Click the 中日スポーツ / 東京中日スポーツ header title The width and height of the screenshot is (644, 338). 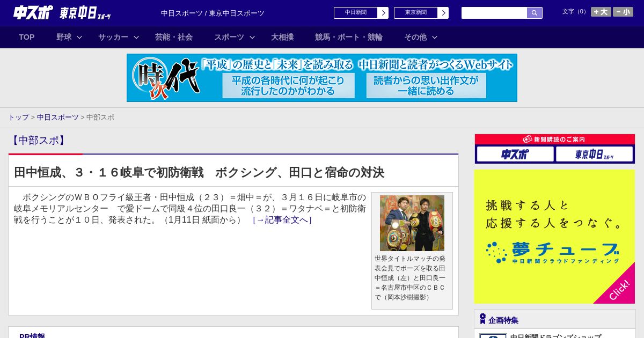coord(213,13)
